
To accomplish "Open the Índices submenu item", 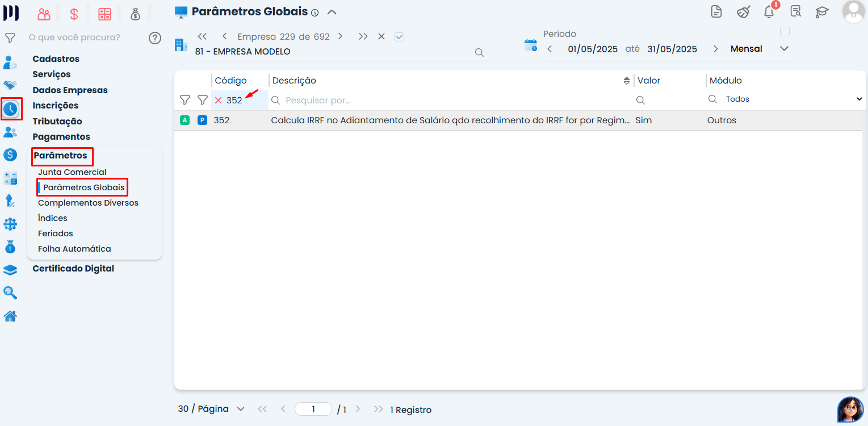I will [x=53, y=218].
